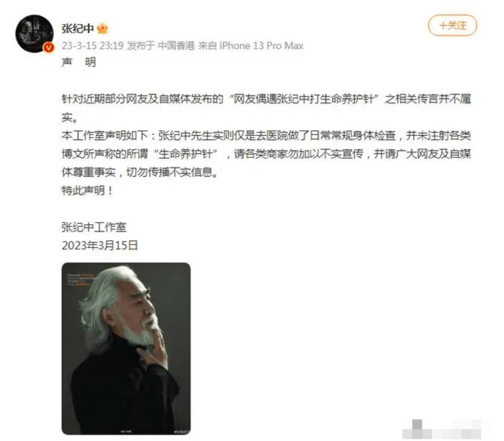Click the quoted phrase 网友偶遇张纪中打生命养护针
The image size is (504, 441).
(x=303, y=99)
